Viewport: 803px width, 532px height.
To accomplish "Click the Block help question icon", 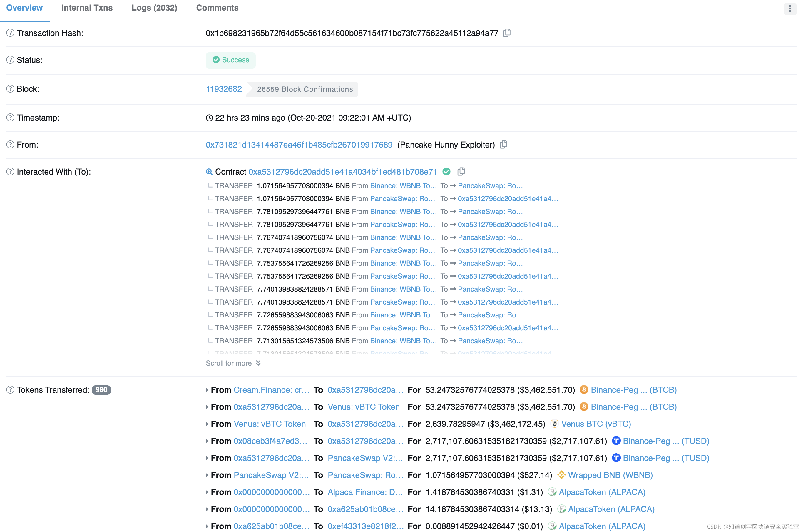I will 10,89.
